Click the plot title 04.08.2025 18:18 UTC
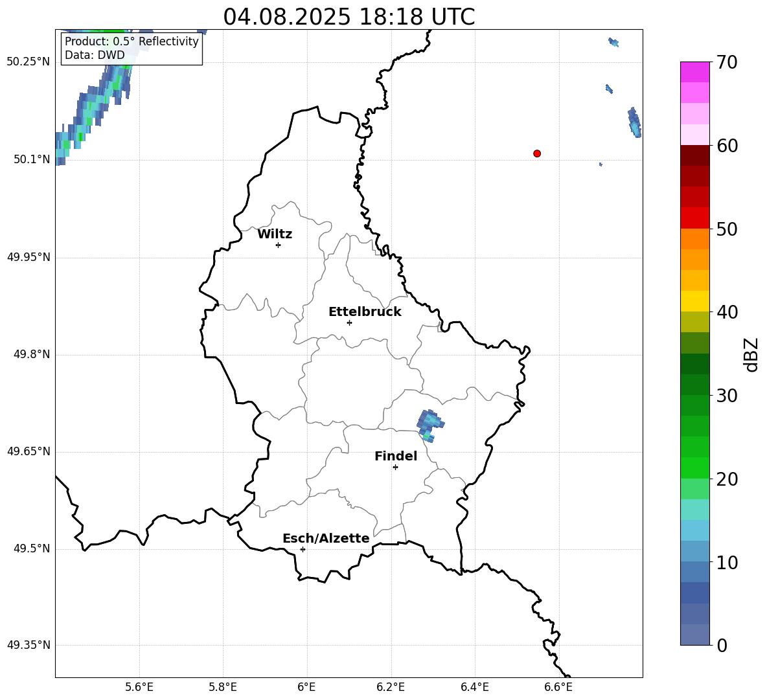Screen dimensions: 767x700 tap(349, 17)
